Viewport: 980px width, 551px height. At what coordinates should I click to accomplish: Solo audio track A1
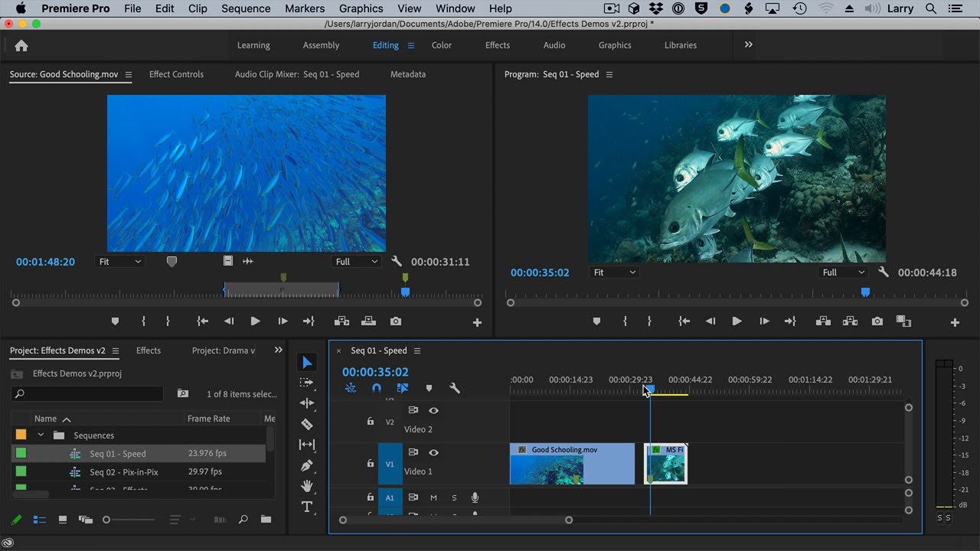[454, 497]
